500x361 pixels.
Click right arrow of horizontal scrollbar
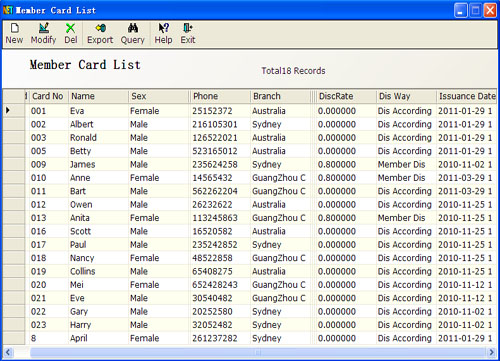pyautogui.click(x=491, y=352)
